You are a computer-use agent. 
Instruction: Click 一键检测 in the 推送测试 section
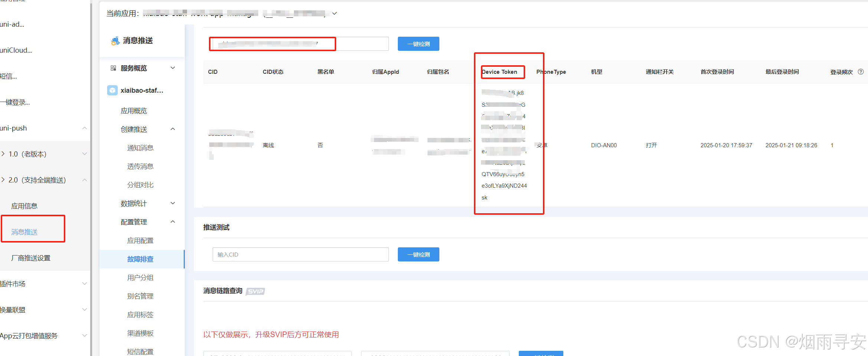click(x=418, y=254)
